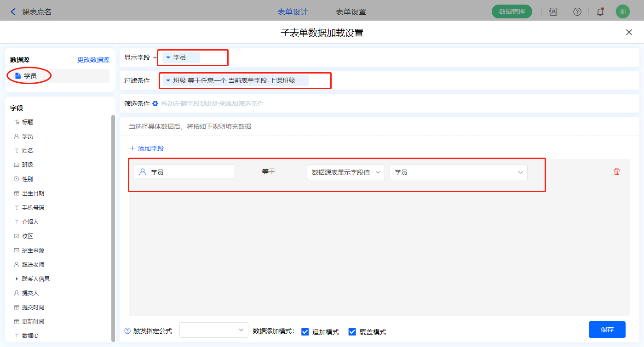Click the red trash delete icon
Screen dimensions: 644x347
617,171
